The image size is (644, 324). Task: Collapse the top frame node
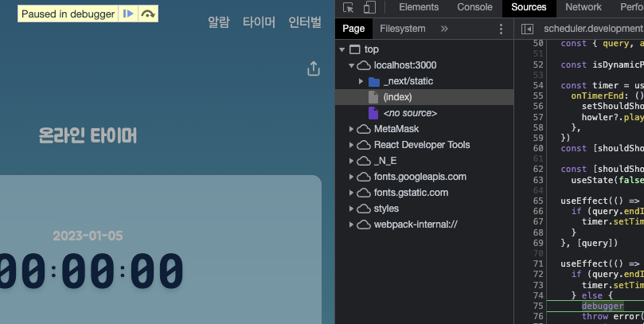tap(342, 49)
